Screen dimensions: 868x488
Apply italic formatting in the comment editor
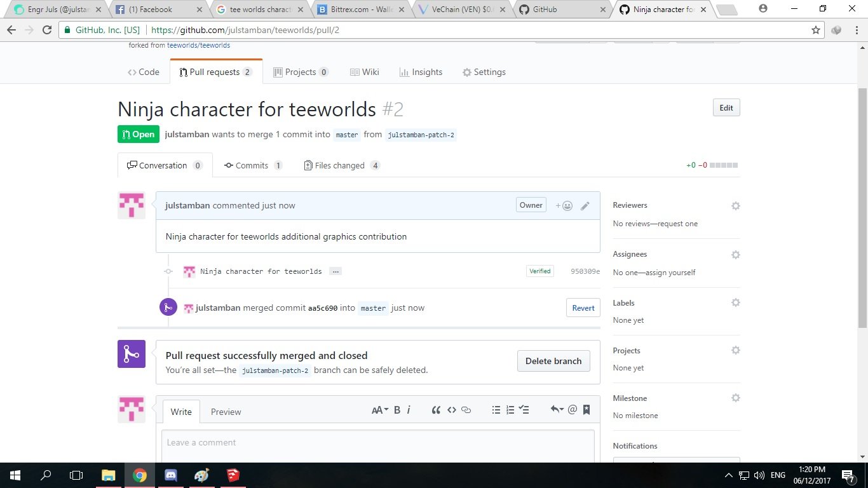409,410
